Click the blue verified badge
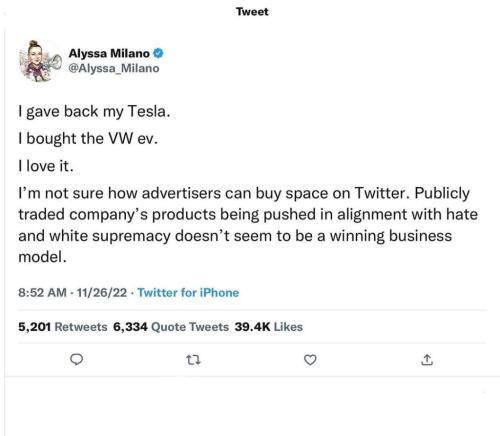Viewport: 500px width, 436px height. [x=158, y=53]
